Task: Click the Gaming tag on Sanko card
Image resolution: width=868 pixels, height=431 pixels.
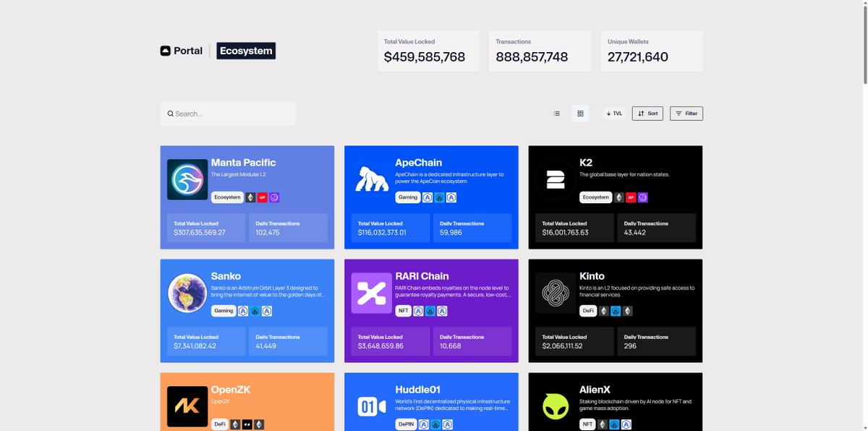Action: click(x=224, y=311)
